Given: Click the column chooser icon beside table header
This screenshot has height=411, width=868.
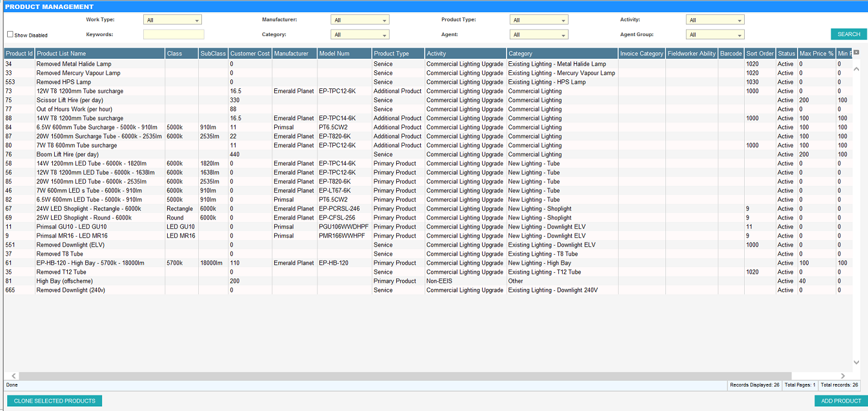Looking at the screenshot, I should 856,53.
